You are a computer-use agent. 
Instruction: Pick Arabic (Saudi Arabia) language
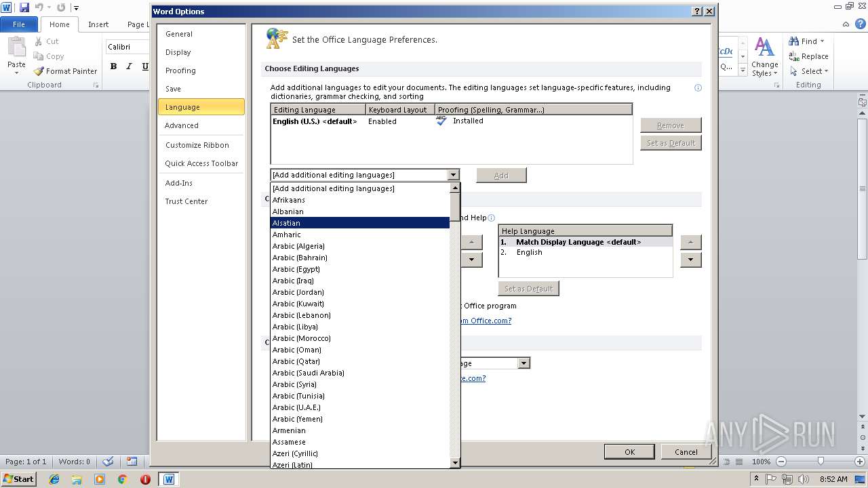pos(360,373)
